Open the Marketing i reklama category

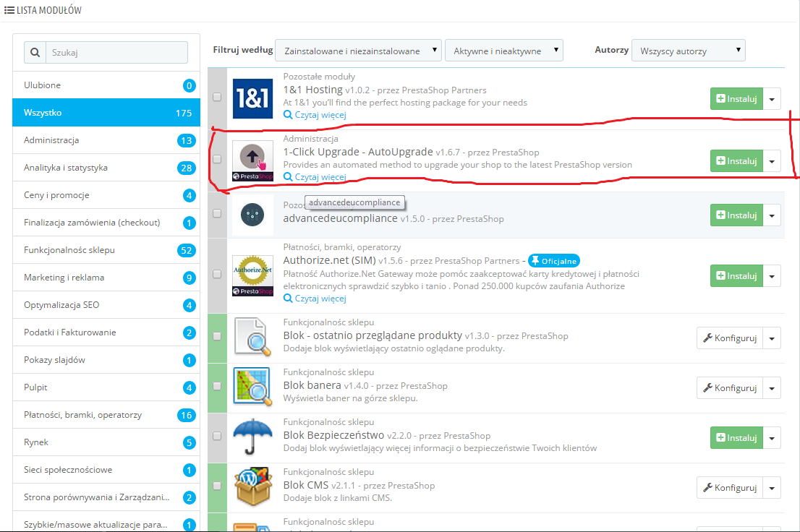[106, 278]
